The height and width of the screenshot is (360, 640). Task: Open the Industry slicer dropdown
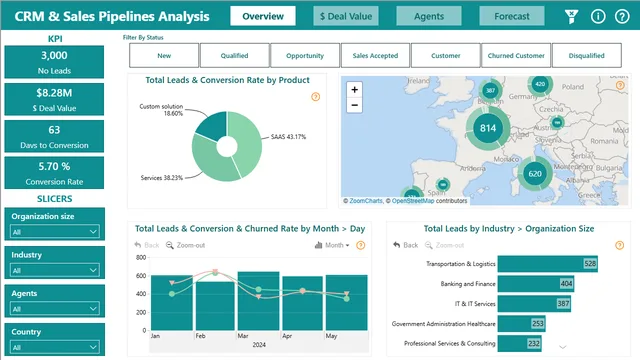54,270
